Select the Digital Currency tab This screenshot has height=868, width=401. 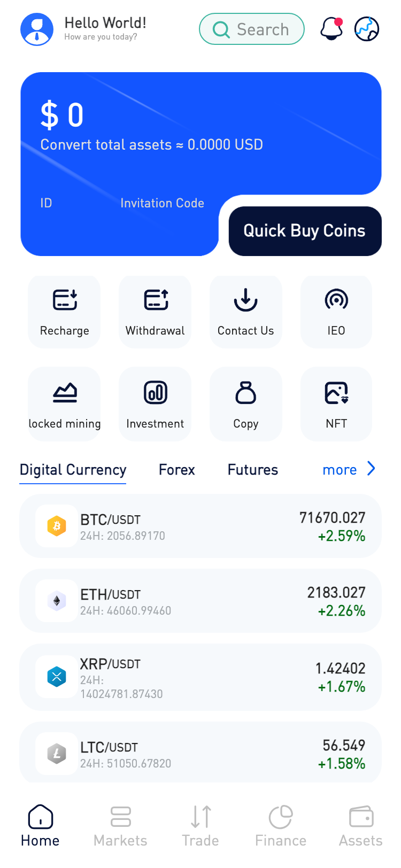coord(73,470)
